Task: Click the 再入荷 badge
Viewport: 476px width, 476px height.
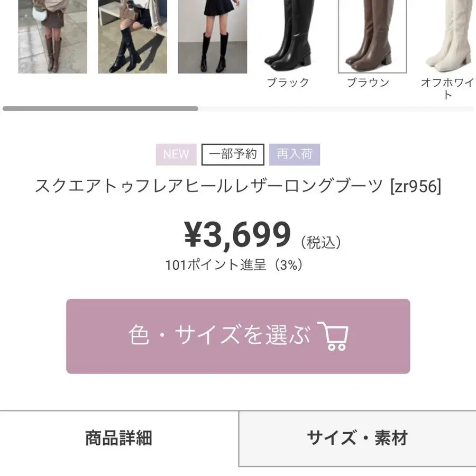Action: (295, 154)
